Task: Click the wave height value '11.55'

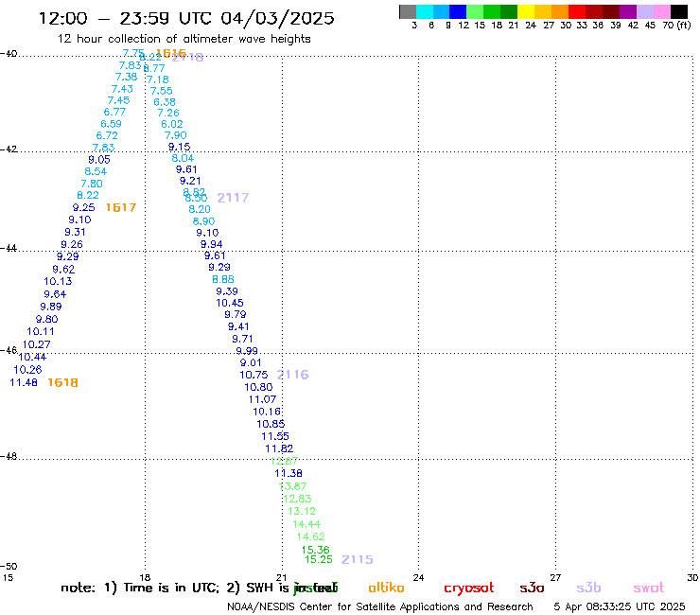Action: click(275, 436)
